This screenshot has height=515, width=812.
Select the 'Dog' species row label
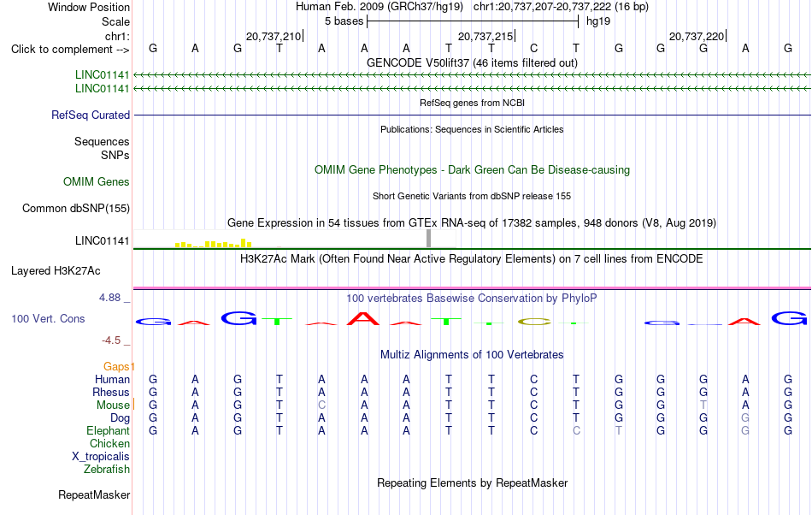click(120, 417)
